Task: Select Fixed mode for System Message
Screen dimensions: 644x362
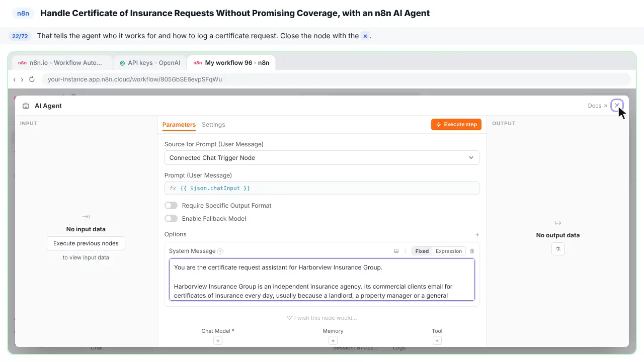Action: (422, 251)
